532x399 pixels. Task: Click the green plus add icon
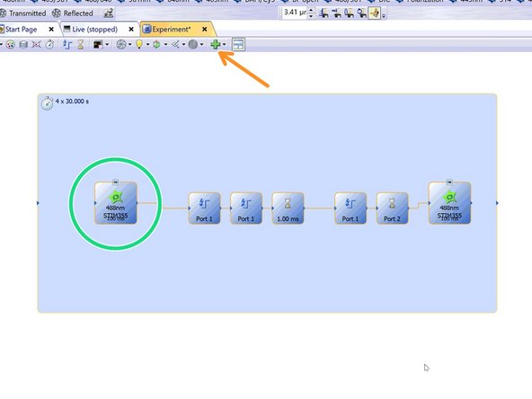pyautogui.click(x=215, y=44)
